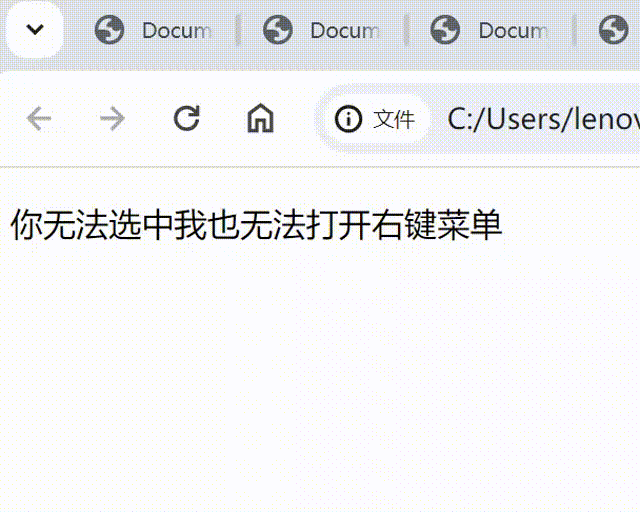Open the tab search dropdown chevron

pos(35,29)
